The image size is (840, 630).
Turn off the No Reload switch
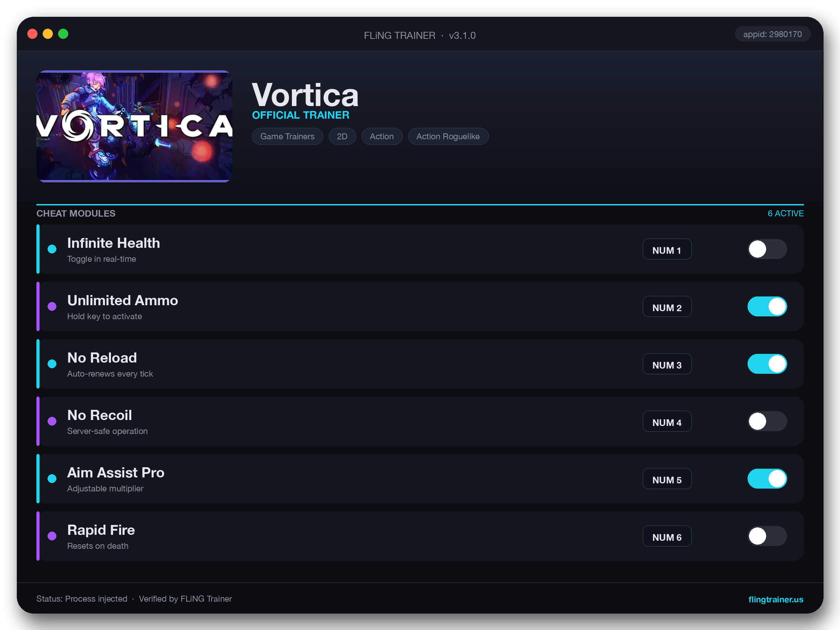point(767,364)
